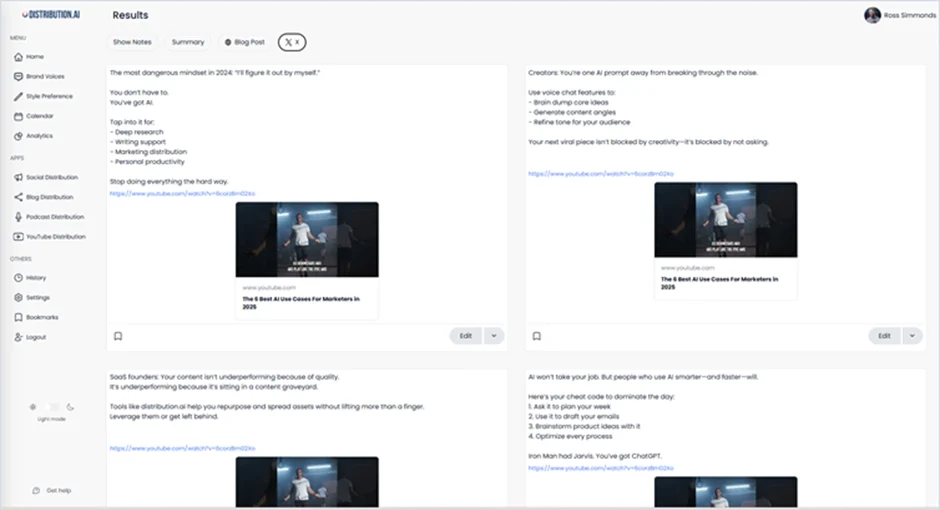The height and width of the screenshot is (510, 940).
Task: Click Edit on the 'Creators' post
Action: tap(884, 336)
